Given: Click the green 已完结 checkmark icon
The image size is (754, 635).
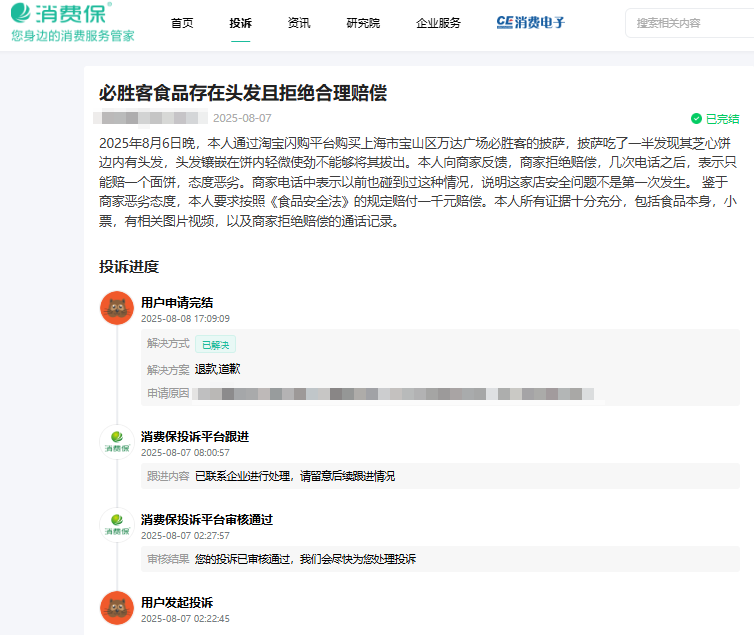Looking at the screenshot, I should [x=696, y=118].
